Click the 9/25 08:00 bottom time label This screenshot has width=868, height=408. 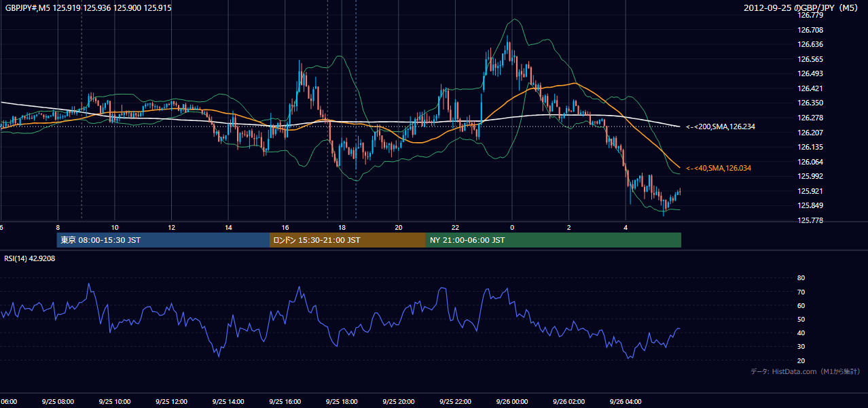[x=58, y=401]
